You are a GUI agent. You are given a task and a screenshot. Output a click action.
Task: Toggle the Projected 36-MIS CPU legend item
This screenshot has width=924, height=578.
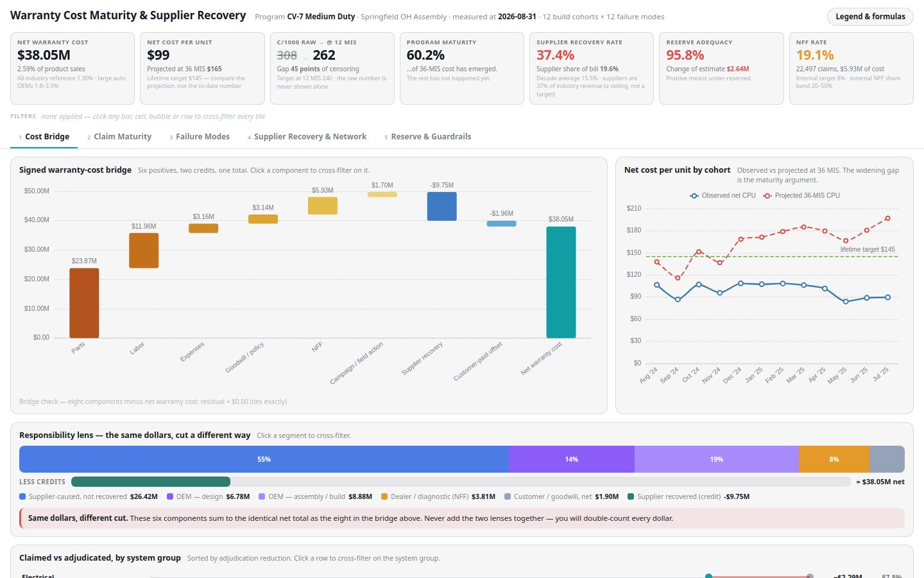pos(801,195)
